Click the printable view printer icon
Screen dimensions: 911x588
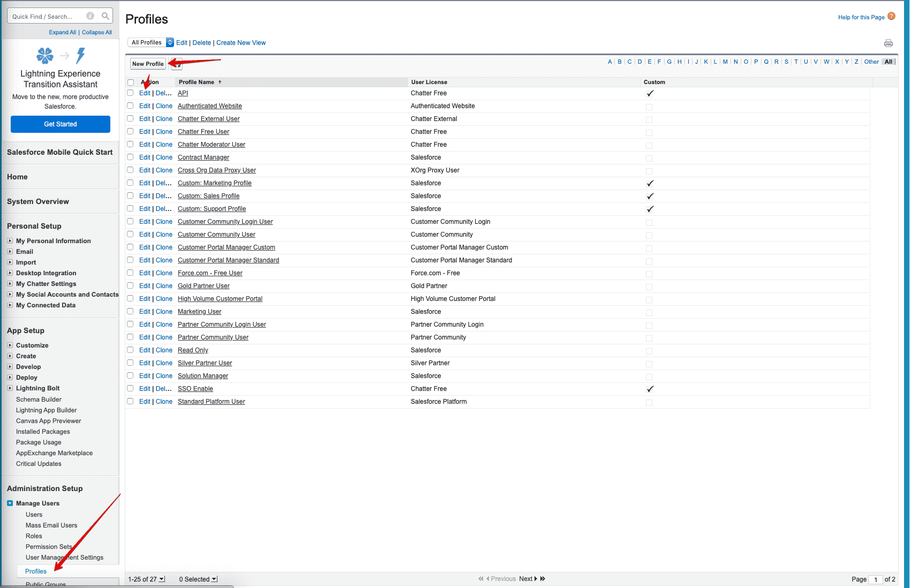coord(889,43)
